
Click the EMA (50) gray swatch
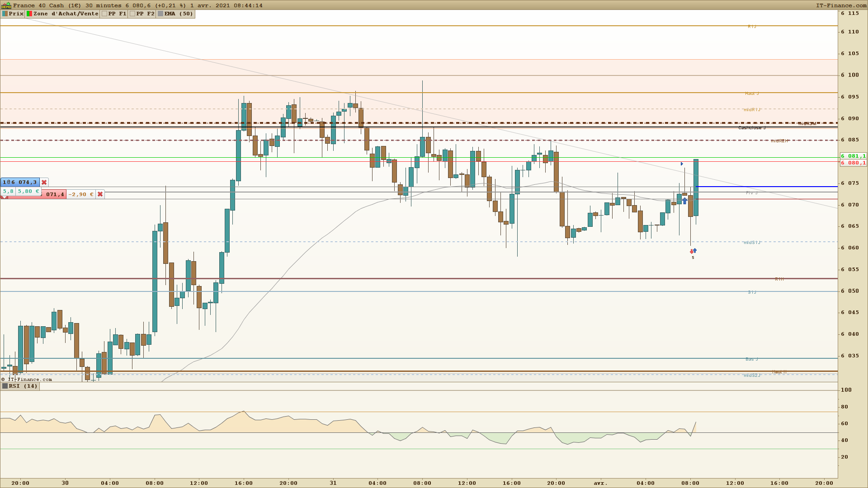point(160,14)
